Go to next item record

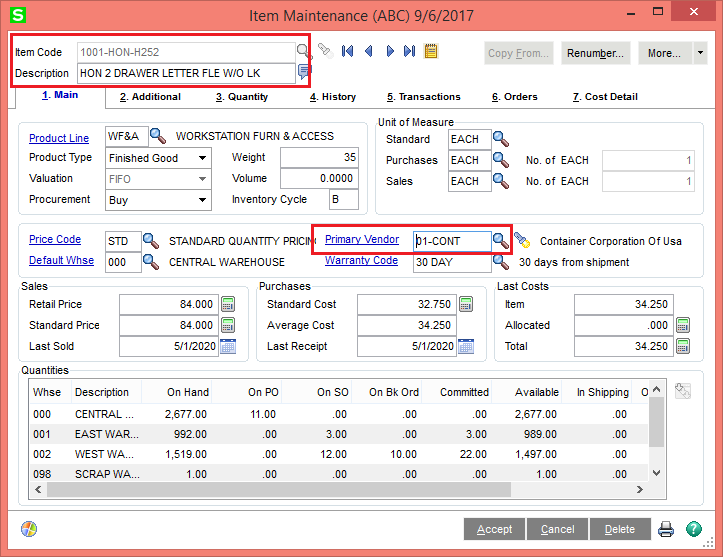(390, 51)
